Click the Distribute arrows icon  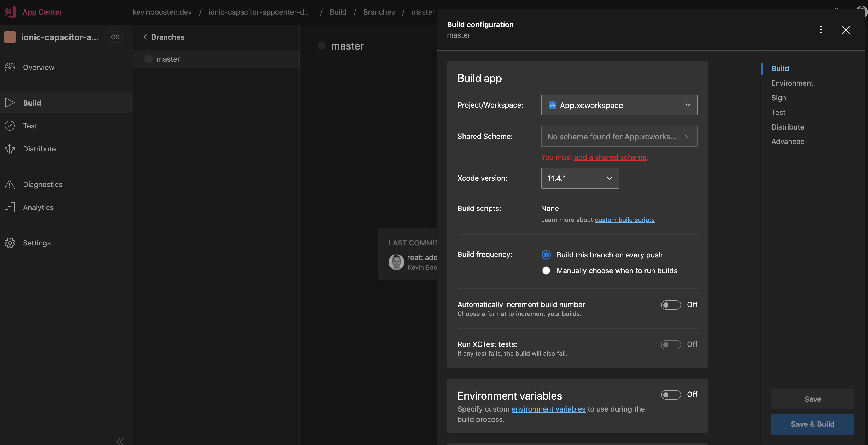(10, 149)
